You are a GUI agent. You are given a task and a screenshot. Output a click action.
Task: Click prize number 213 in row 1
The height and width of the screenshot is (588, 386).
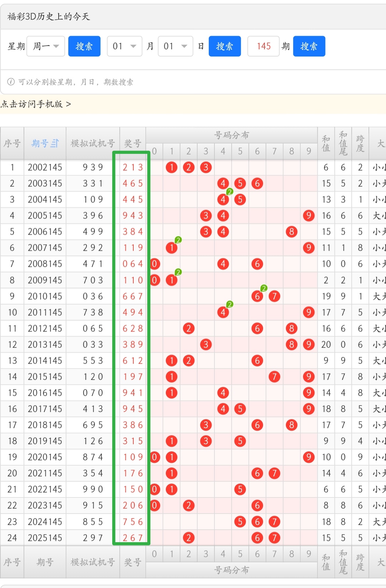[x=133, y=167]
